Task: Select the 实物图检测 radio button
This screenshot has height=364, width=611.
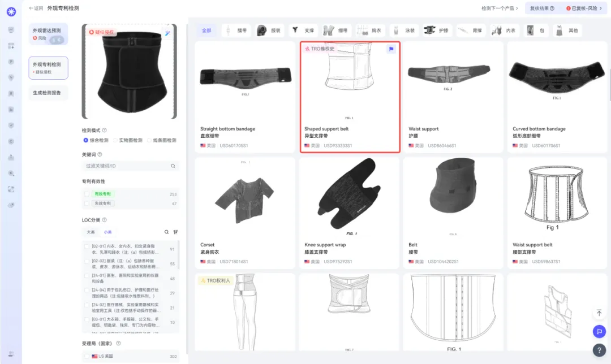Action: click(115, 140)
